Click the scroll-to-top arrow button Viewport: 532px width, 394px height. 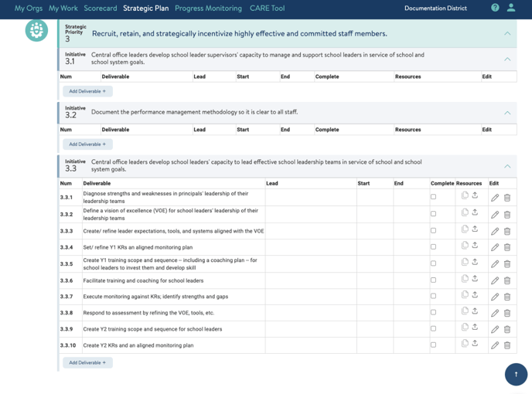click(x=516, y=375)
